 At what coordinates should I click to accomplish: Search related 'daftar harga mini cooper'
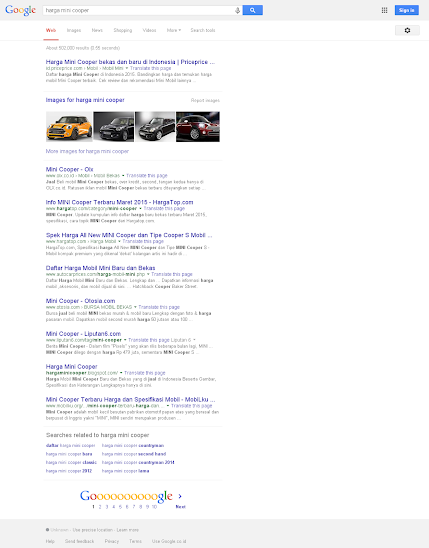pyautogui.click(x=71, y=445)
